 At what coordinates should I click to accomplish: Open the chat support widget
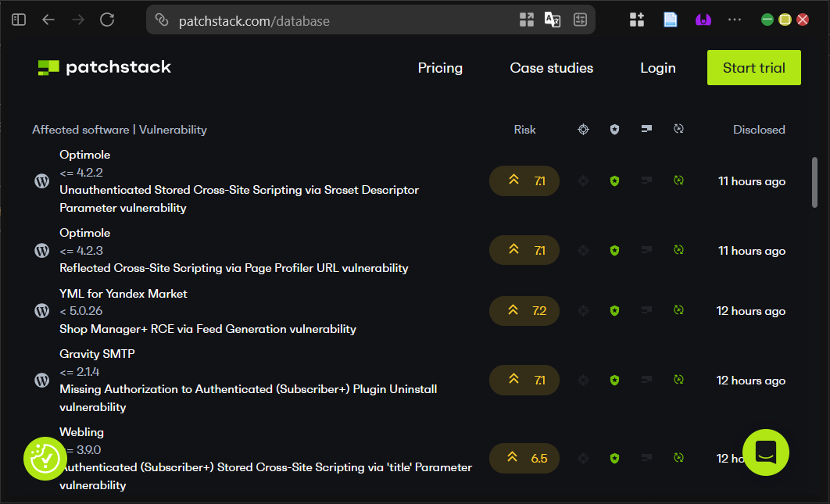click(765, 452)
